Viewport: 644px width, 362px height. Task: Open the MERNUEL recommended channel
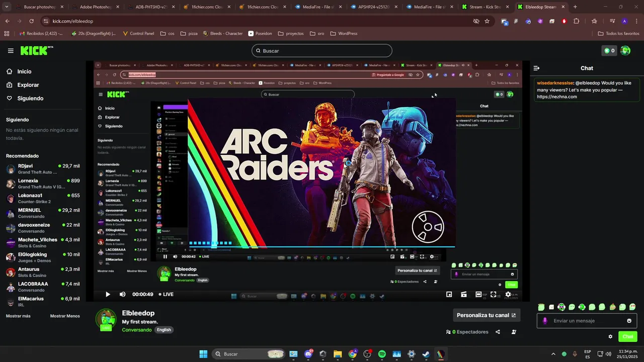coord(43,213)
